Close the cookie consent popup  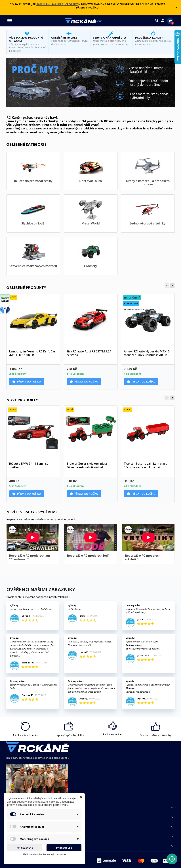point(81,797)
